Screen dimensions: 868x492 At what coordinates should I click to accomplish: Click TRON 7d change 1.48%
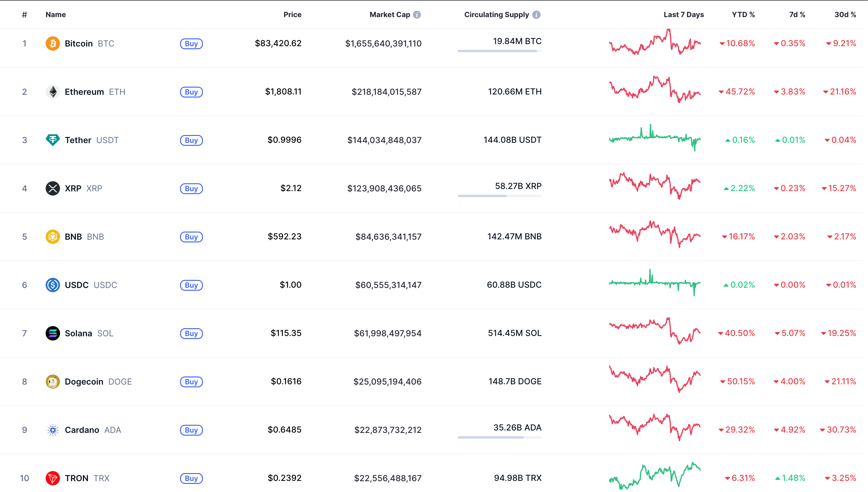[x=790, y=478]
